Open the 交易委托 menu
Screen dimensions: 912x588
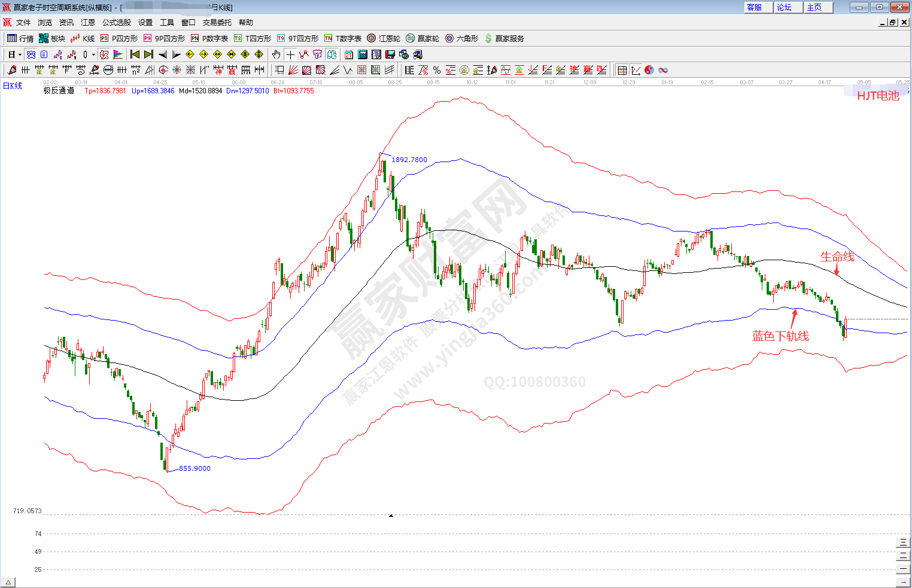(x=217, y=23)
